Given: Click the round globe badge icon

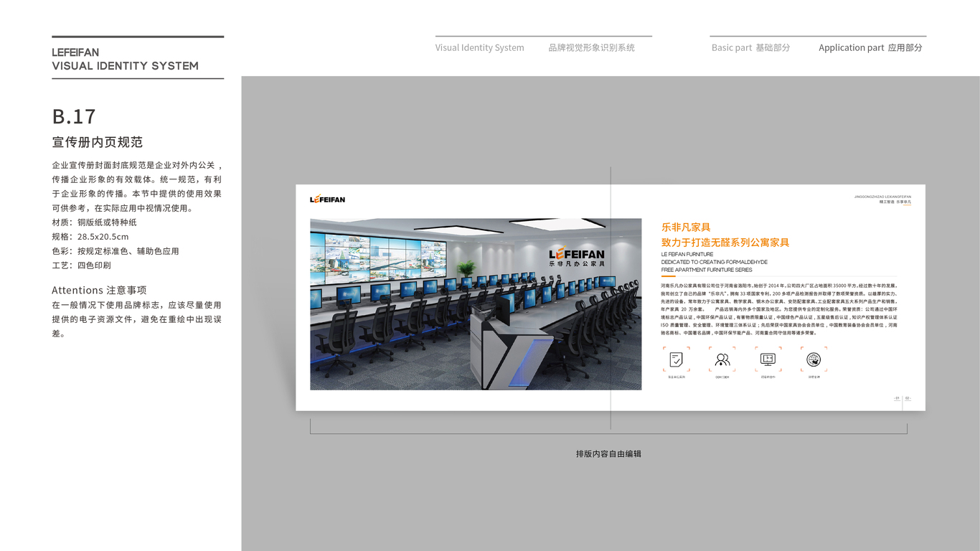Looking at the screenshot, I should 814,359.
